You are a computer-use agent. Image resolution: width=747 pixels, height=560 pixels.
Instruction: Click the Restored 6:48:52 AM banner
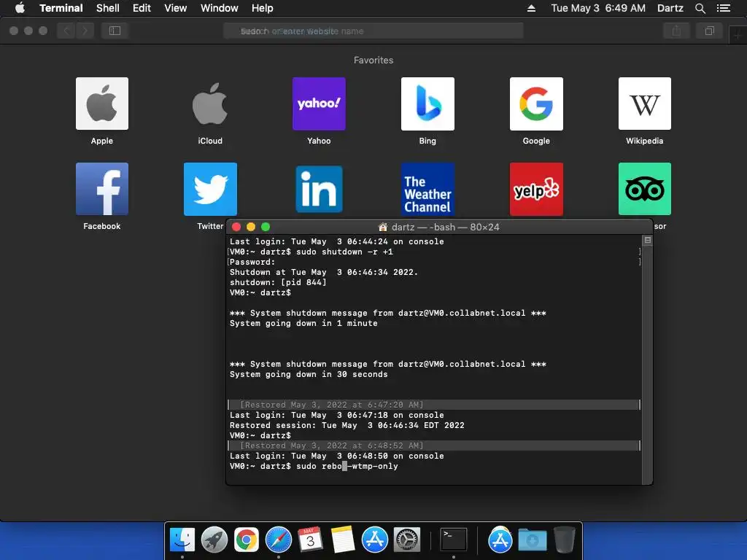[434, 446]
